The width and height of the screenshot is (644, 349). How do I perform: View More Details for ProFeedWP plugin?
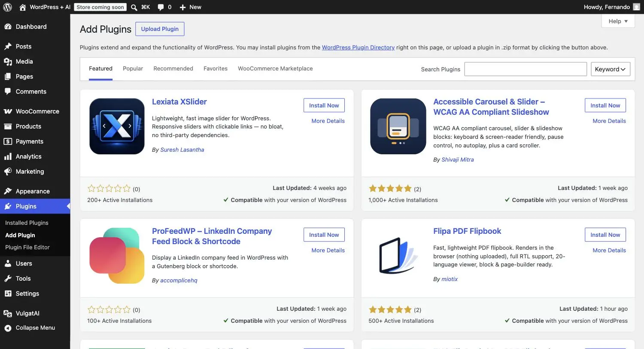click(x=328, y=250)
